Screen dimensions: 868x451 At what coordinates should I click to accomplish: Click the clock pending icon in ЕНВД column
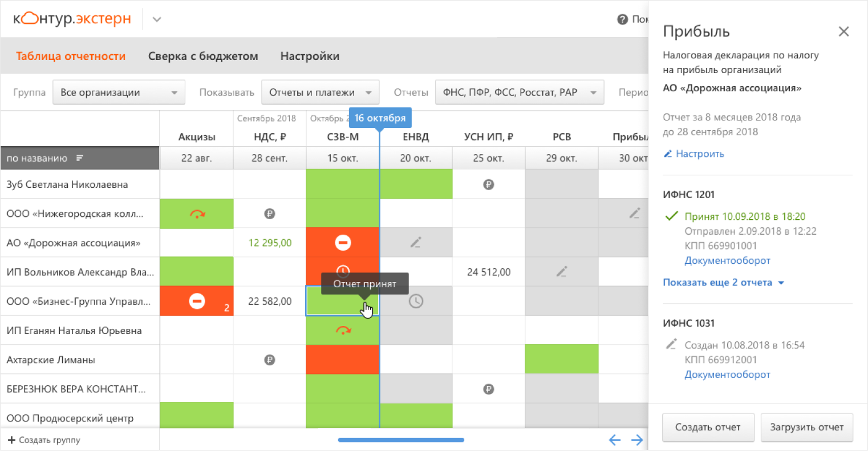pos(416,301)
